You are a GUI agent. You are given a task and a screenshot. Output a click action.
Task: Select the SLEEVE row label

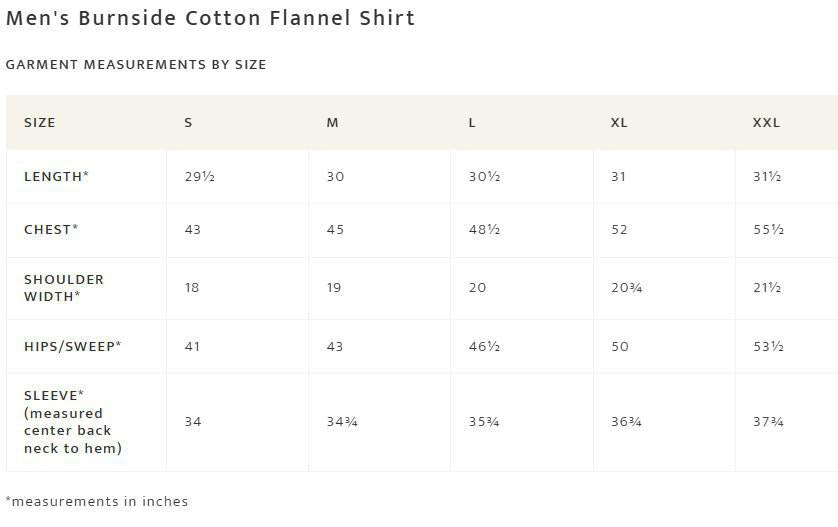(73, 421)
